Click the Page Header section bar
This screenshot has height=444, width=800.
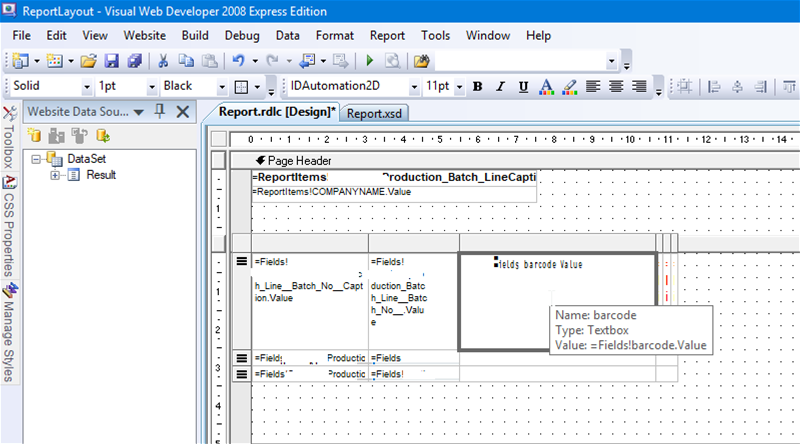[515, 161]
